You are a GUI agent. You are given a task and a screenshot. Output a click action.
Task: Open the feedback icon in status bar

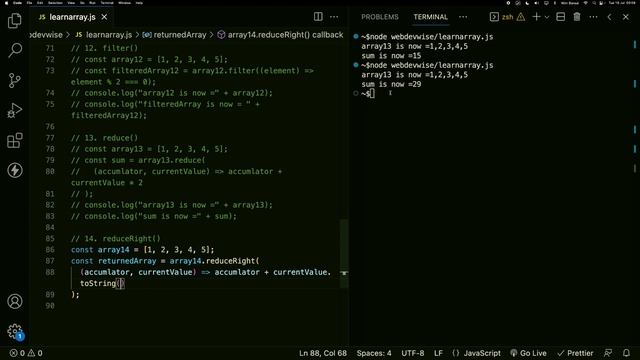tap(608, 353)
